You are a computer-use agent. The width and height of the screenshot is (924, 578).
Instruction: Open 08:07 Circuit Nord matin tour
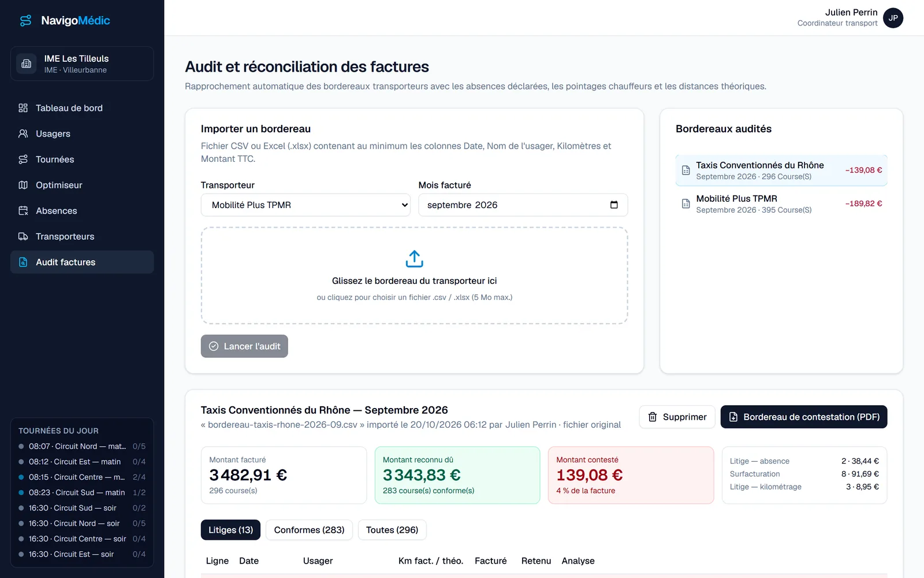pyautogui.click(x=82, y=446)
